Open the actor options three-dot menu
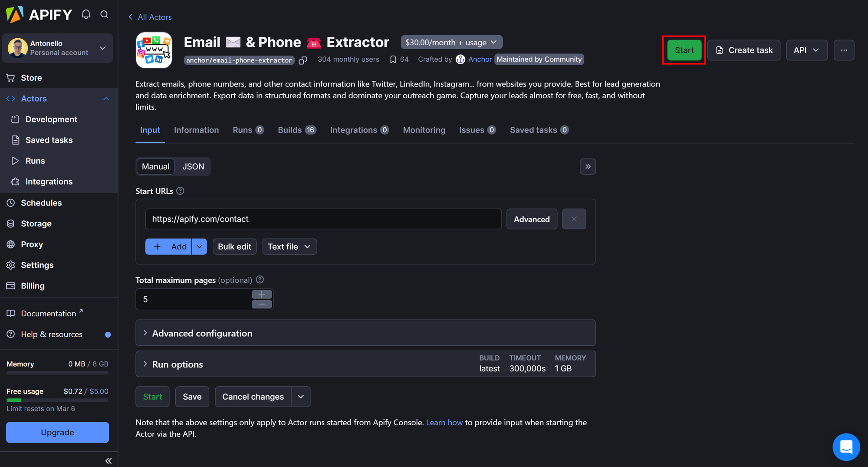 [844, 50]
